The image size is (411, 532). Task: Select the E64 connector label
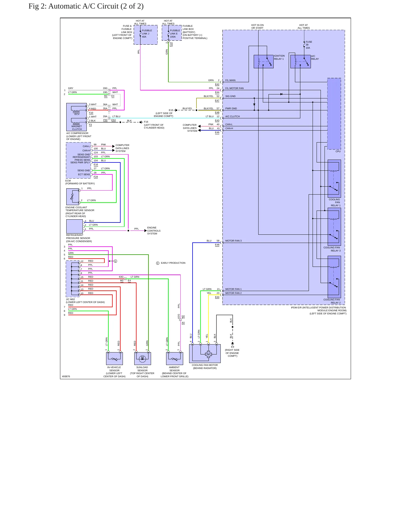[113, 120]
